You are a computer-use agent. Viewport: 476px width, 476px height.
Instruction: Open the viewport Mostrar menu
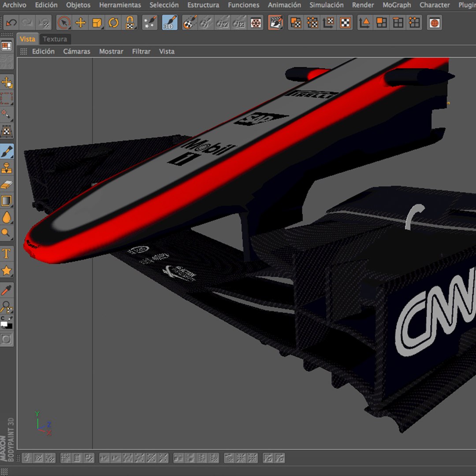coord(111,51)
